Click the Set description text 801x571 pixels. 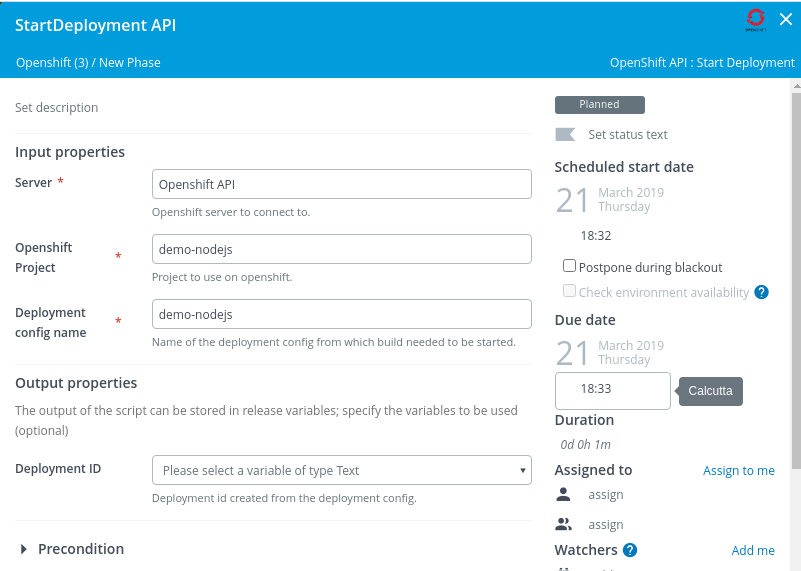[x=57, y=108]
